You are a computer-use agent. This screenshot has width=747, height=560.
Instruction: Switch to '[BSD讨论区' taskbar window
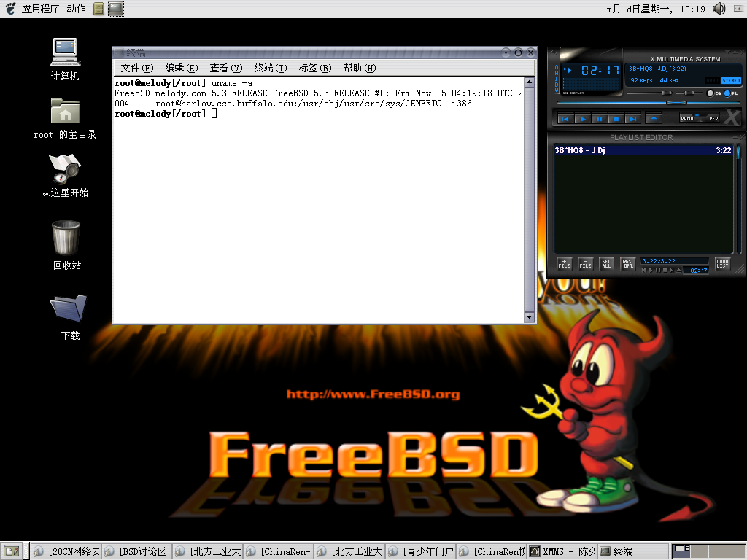tap(137, 551)
